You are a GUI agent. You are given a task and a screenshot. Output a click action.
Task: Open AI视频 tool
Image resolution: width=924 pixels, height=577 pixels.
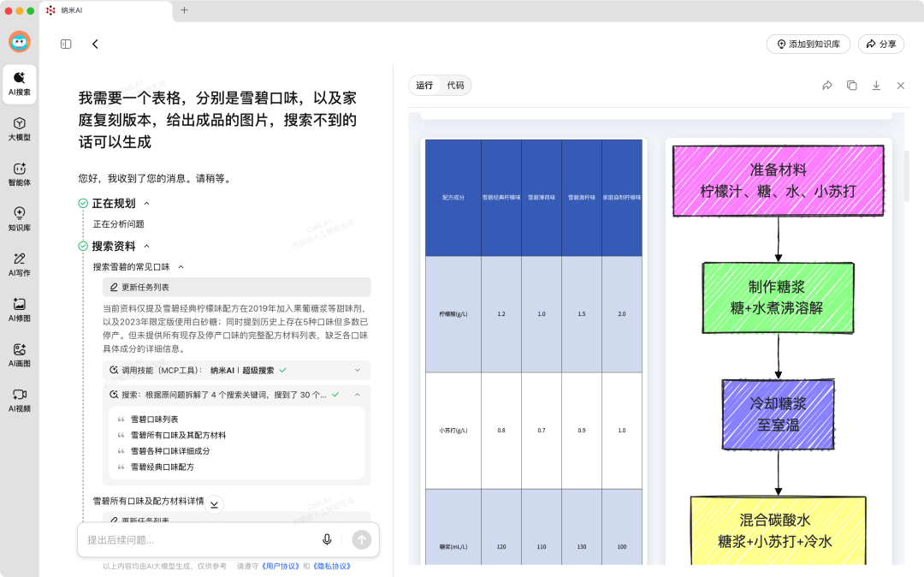pyautogui.click(x=20, y=401)
